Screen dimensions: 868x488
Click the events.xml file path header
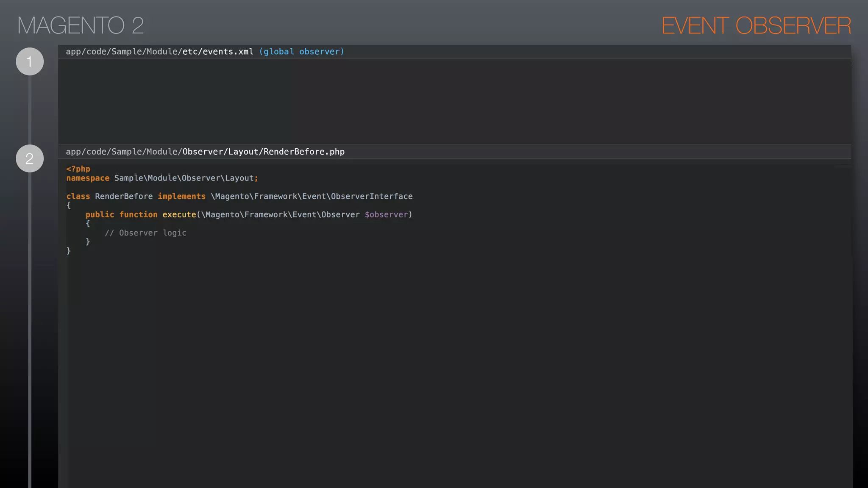tap(205, 52)
